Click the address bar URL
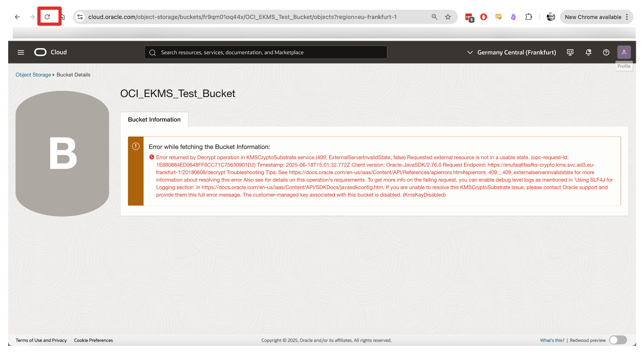The width and height of the screenshot is (644, 354). (x=242, y=17)
